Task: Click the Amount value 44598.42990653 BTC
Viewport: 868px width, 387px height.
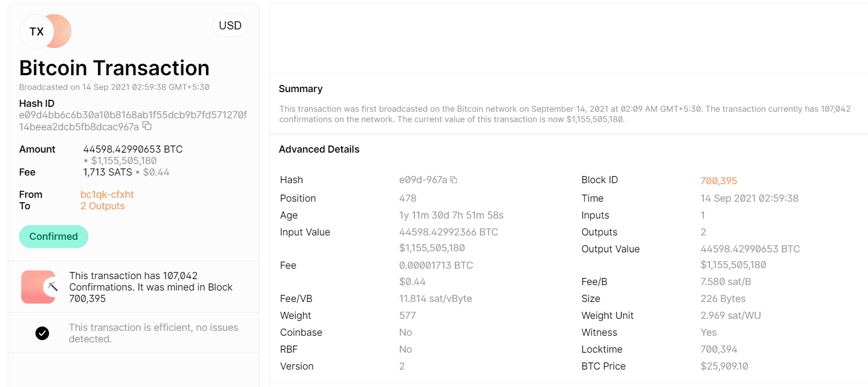Action: [132, 149]
